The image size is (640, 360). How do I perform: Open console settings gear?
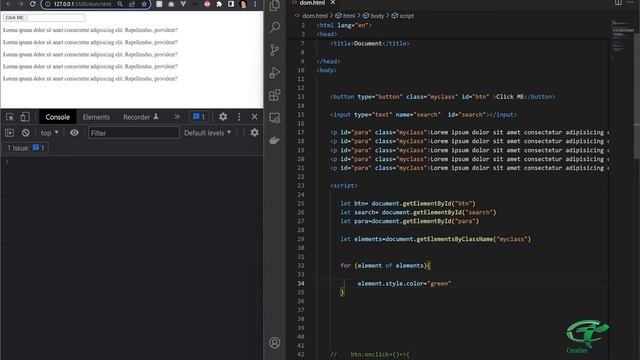pyautogui.click(x=254, y=133)
